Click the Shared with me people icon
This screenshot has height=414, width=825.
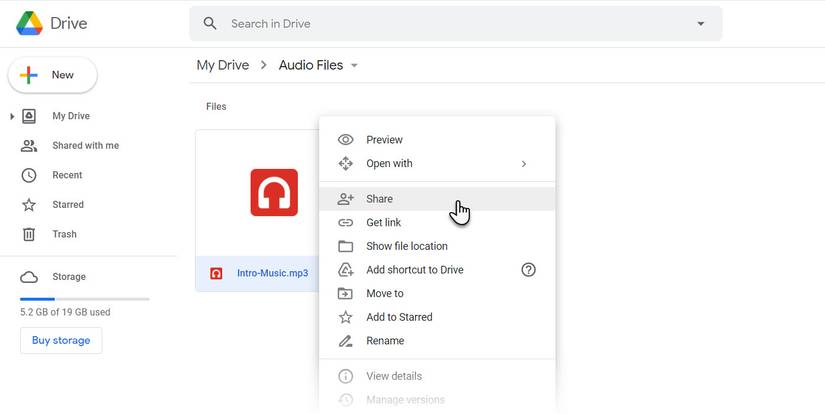[29, 146]
